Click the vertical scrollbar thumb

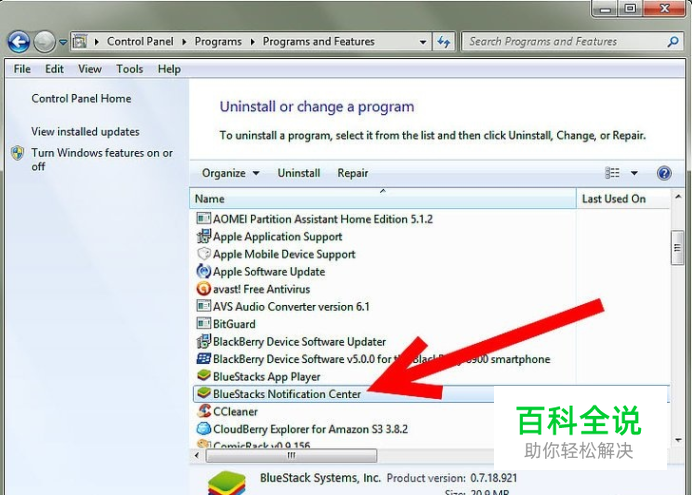pos(677,248)
